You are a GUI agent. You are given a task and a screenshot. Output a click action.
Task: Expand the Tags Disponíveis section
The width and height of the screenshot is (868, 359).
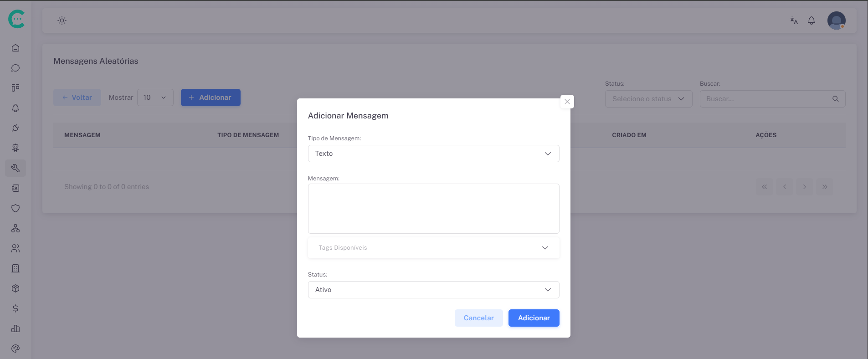pos(433,248)
